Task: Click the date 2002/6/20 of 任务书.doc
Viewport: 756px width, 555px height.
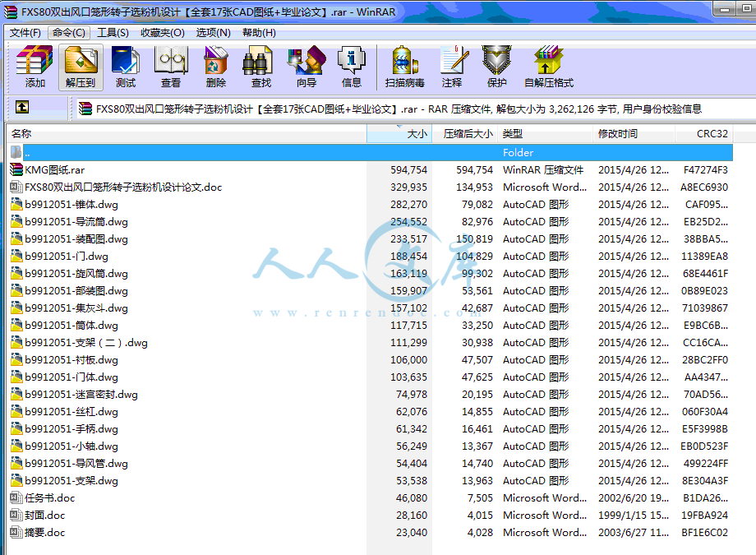Action: (x=634, y=497)
